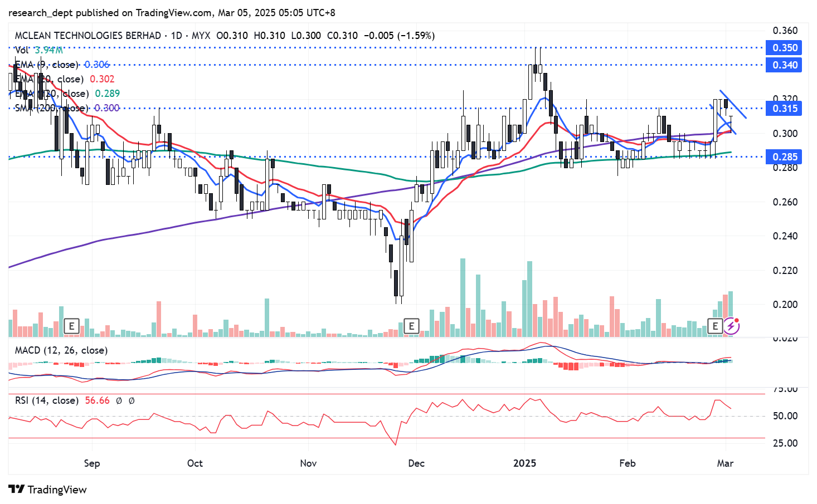Select the 0.315 price level label
817x504 pixels.
[785, 109]
